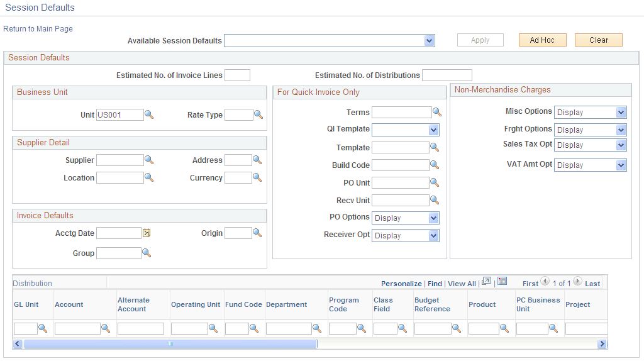Show previous Distribution row arrow
The width and height of the screenshot is (644, 361).
[545, 281]
